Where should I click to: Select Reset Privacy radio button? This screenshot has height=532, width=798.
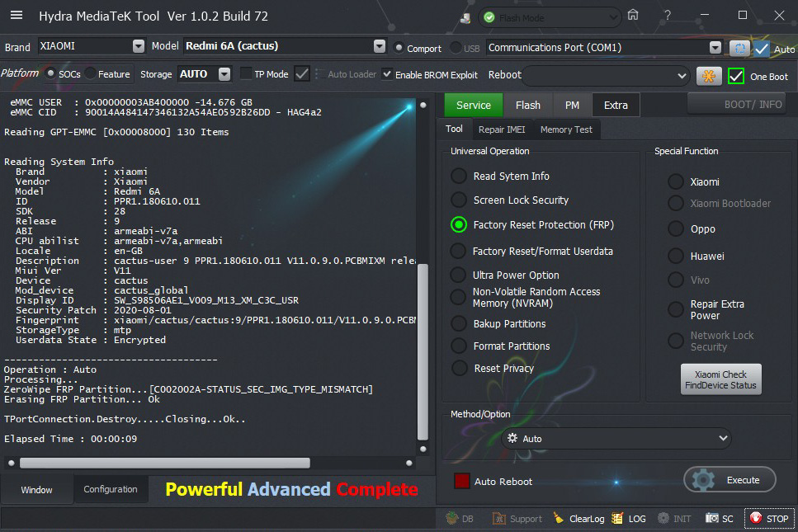click(x=459, y=368)
